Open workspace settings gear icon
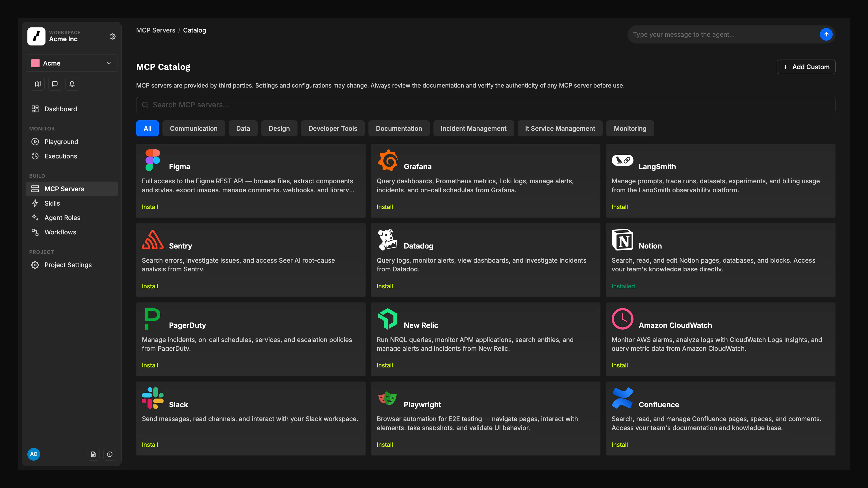 click(113, 36)
